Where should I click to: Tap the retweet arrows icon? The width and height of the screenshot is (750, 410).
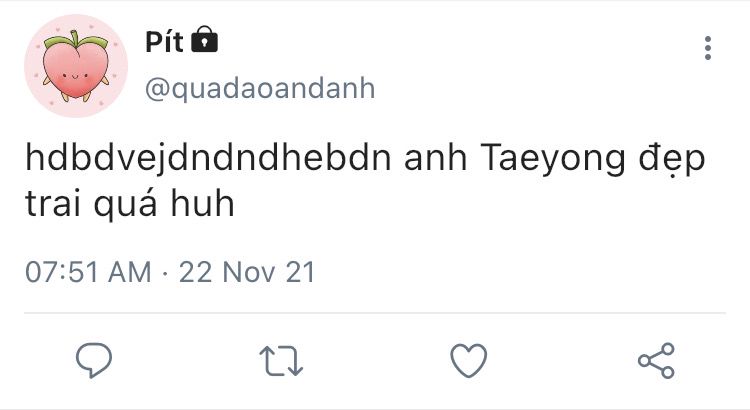click(x=281, y=359)
